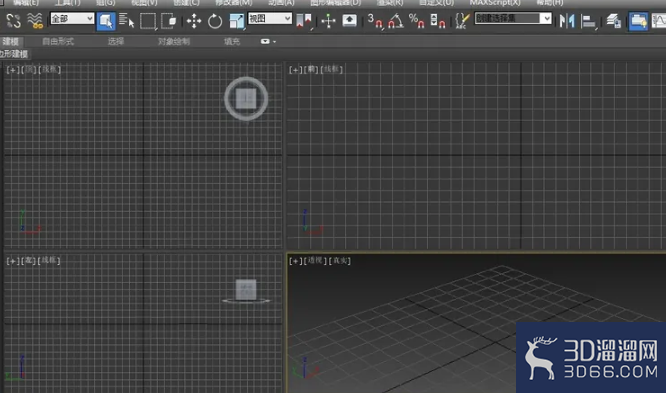666x393 pixels.
Task: Click the Mirror tool icon
Action: 567,20
